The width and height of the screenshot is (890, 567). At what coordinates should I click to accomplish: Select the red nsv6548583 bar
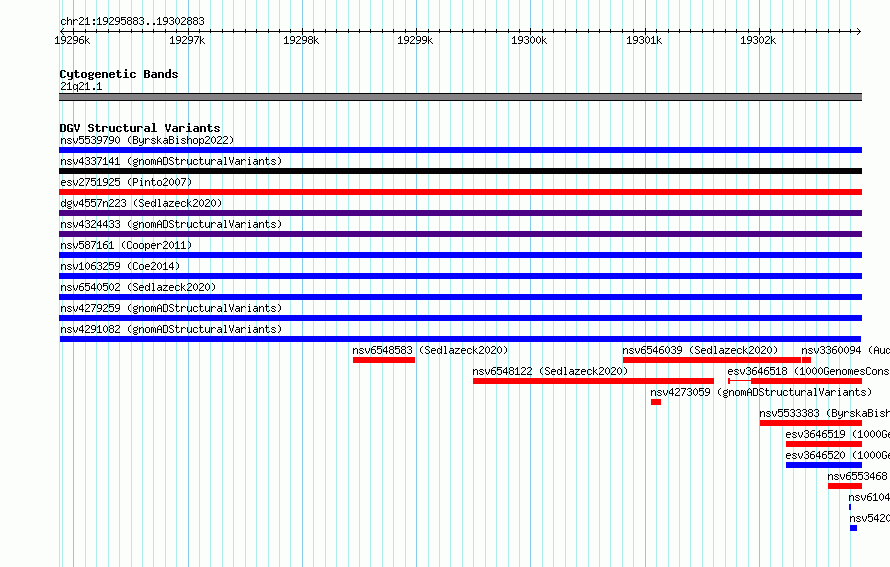coord(384,360)
